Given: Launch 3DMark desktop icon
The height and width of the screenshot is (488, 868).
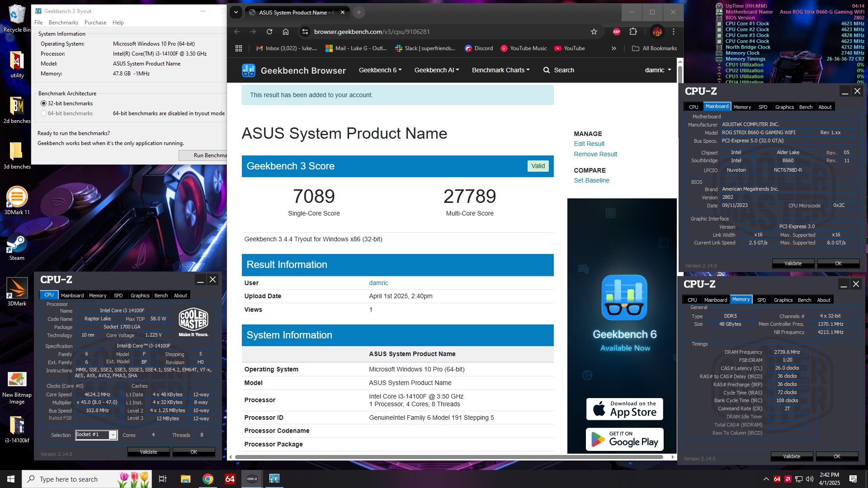Looking at the screenshot, I should point(17,292).
